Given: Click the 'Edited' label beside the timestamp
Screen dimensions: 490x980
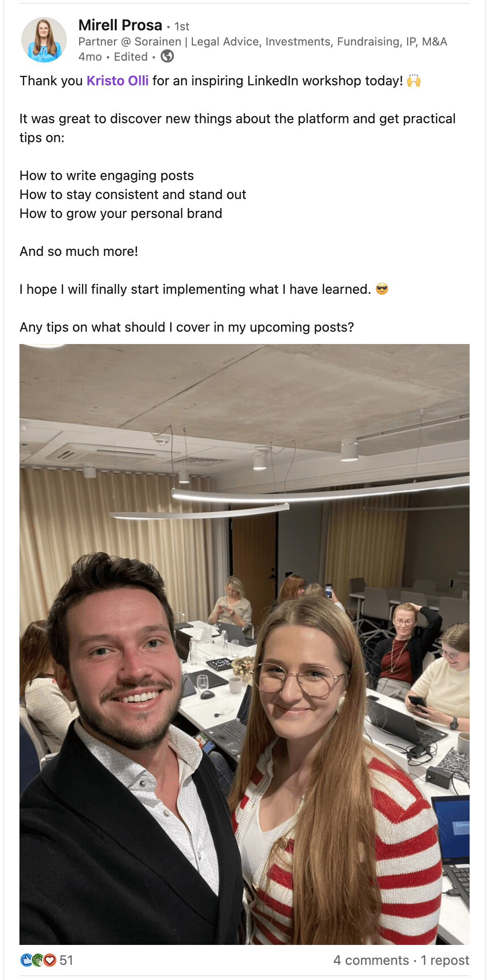Looking at the screenshot, I should click(x=131, y=57).
